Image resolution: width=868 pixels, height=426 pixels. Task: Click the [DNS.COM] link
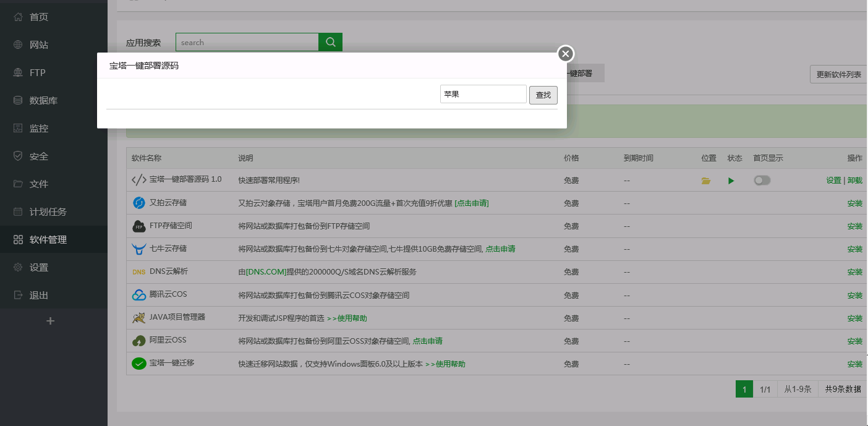coord(266,272)
